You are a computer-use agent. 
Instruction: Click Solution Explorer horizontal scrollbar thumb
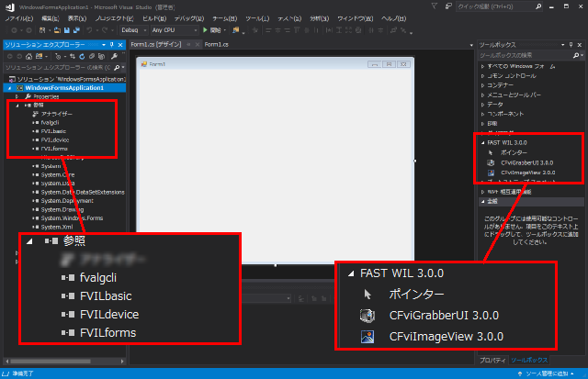point(51,362)
